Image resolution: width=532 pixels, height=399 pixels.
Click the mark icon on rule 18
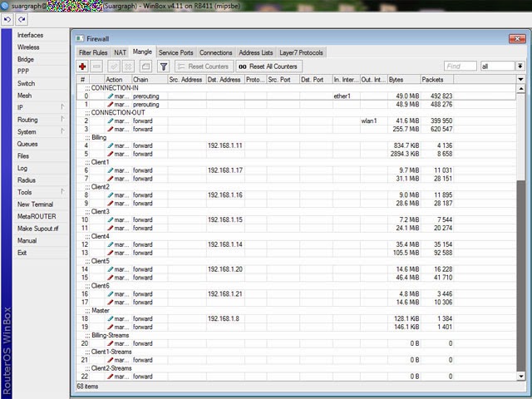point(111,318)
